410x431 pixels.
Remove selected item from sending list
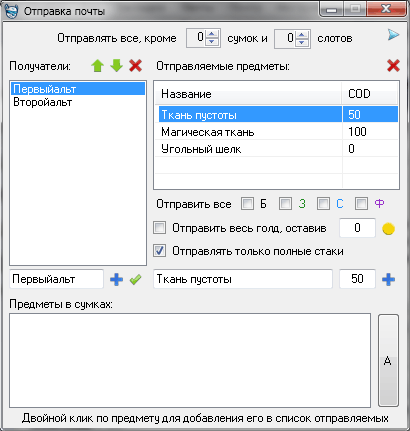tap(393, 66)
